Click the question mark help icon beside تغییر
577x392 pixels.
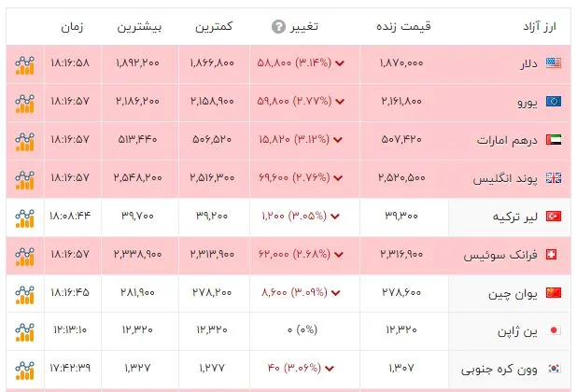(x=278, y=27)
